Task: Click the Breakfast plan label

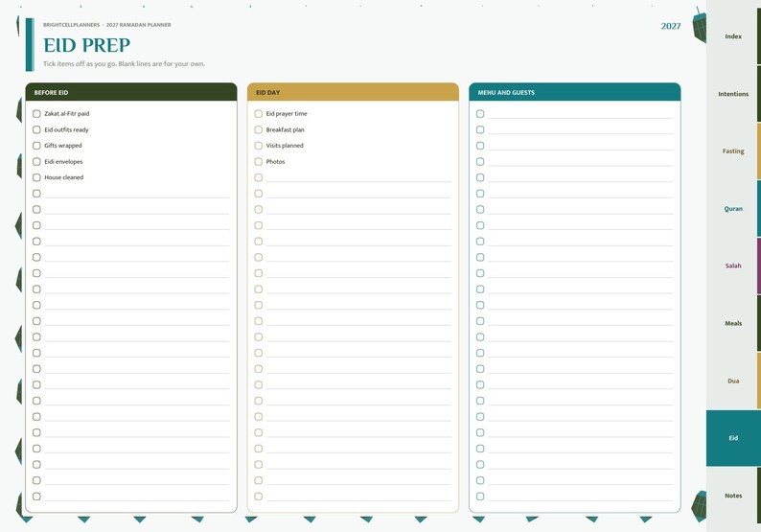Action: tap(285, 129)
